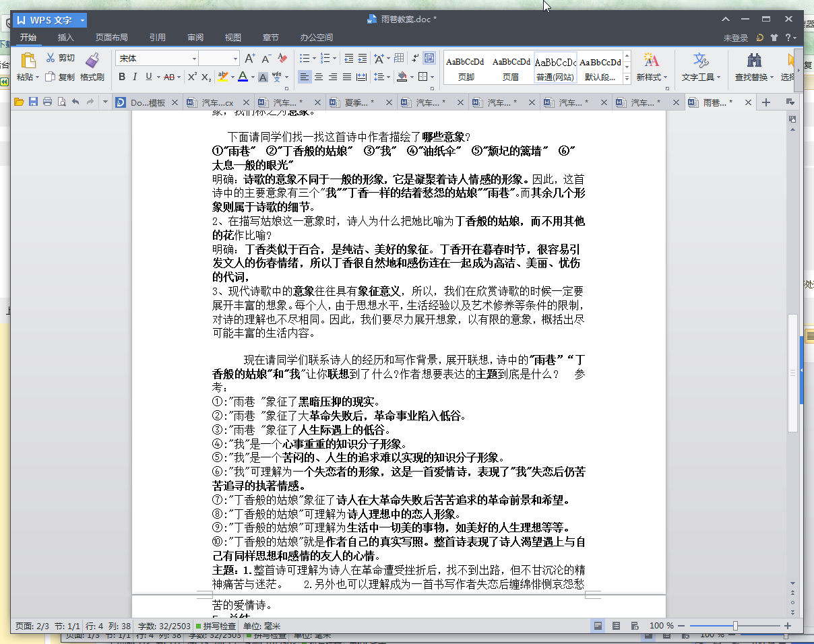This screenshot has width=814, height=644.
Task: Undo last action with the back arrow
Action: point(75,102)
